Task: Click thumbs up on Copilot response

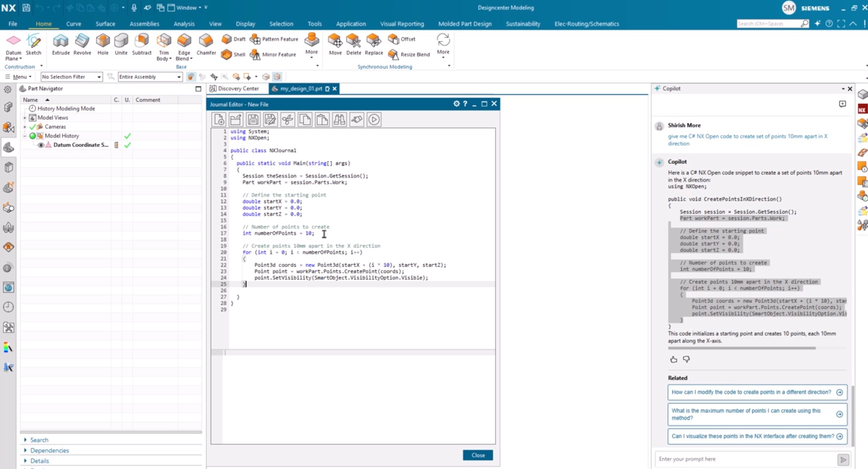Action: [674, 359]
